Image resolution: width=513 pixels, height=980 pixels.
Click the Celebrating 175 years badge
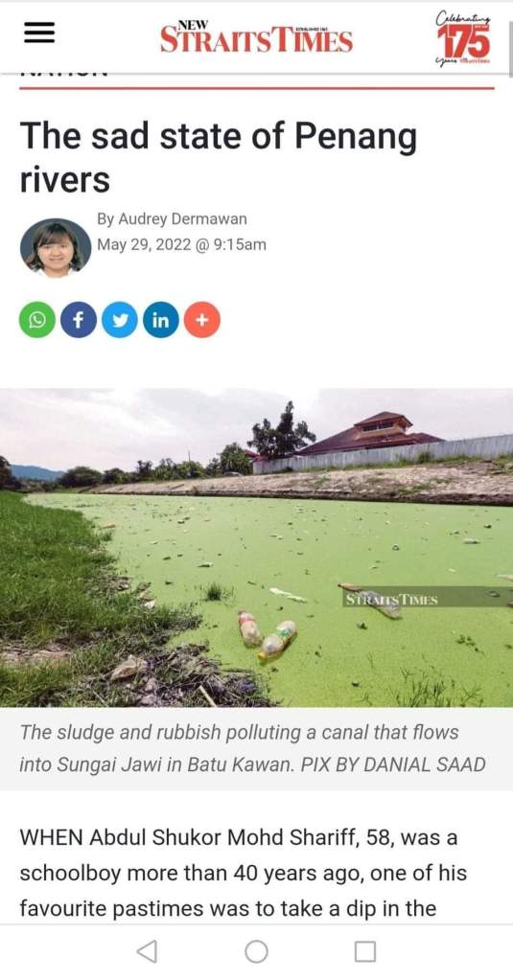[463, 37]
